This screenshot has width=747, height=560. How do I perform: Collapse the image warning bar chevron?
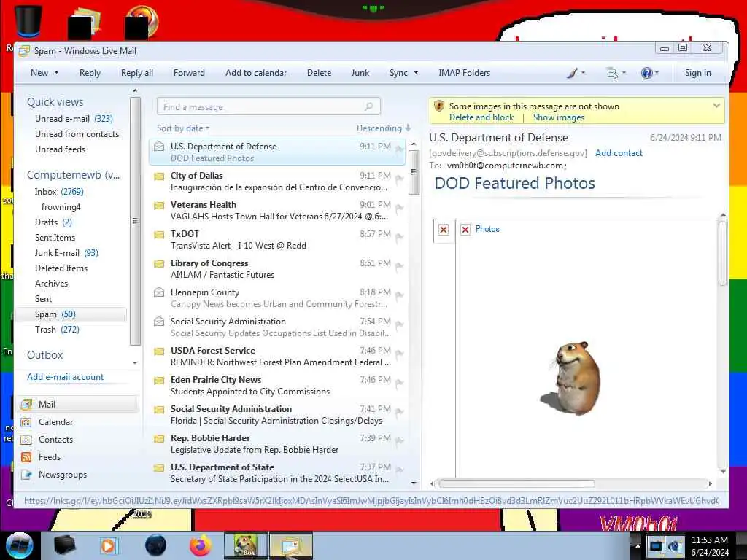point(716,106)
